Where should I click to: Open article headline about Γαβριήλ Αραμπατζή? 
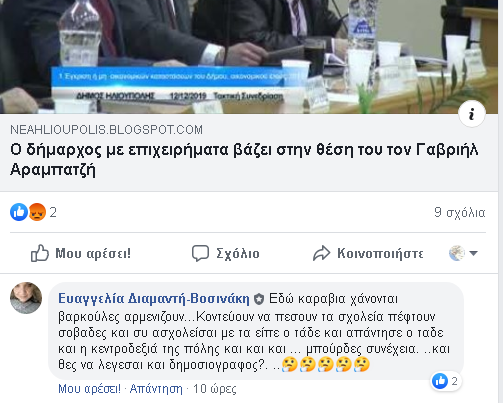(244, 160)
